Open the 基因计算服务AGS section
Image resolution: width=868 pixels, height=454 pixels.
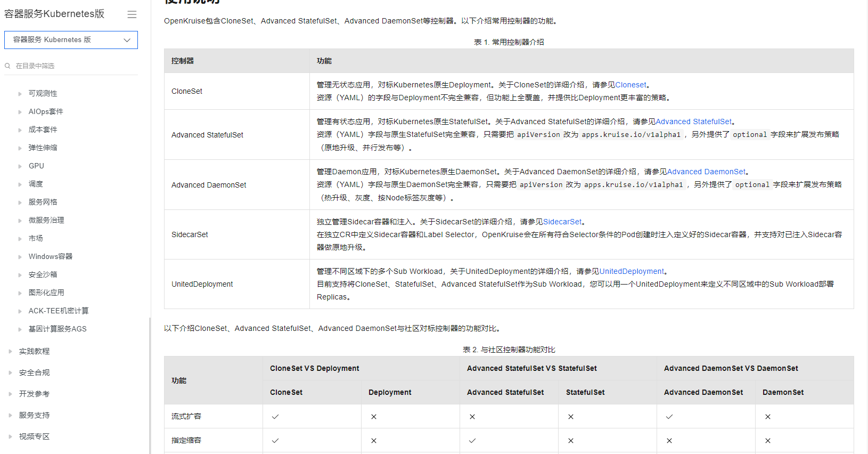58,329
